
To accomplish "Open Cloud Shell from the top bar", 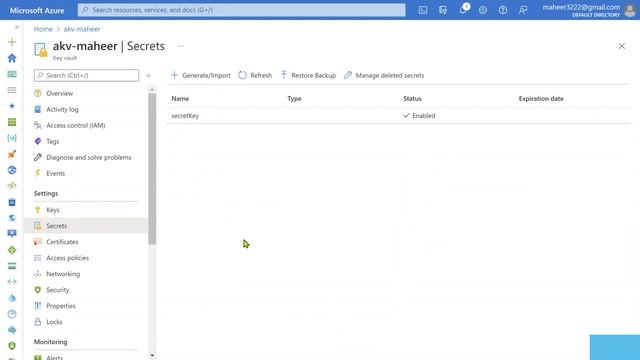I will (423, 10).
